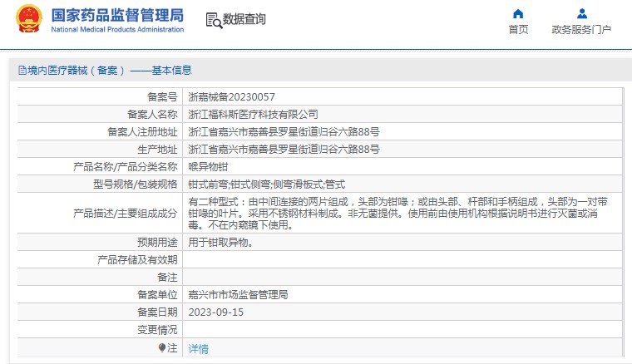Click the 产品名称/产品分类名称 label
The height and width of the screenshot is (364, 632).
126,167
